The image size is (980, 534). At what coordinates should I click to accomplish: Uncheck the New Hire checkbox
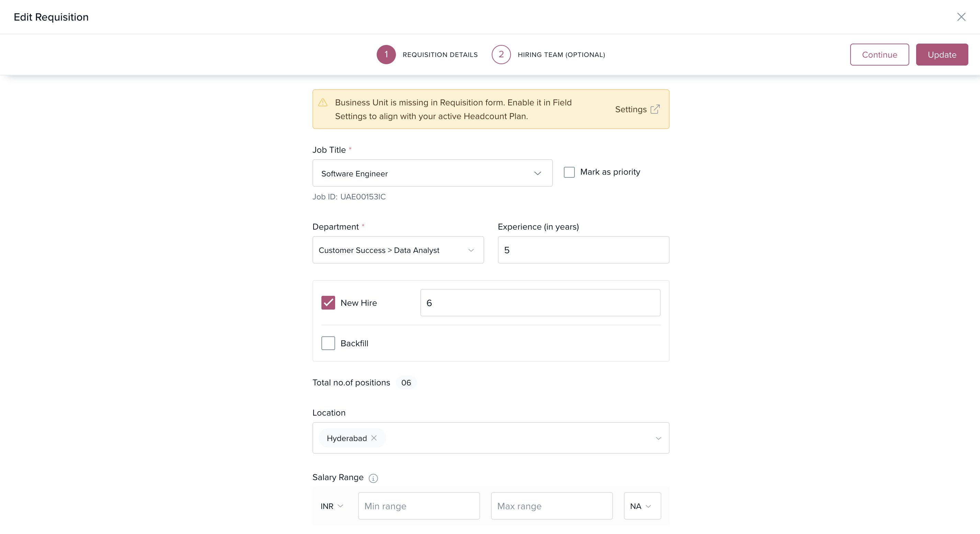(328, 303)
